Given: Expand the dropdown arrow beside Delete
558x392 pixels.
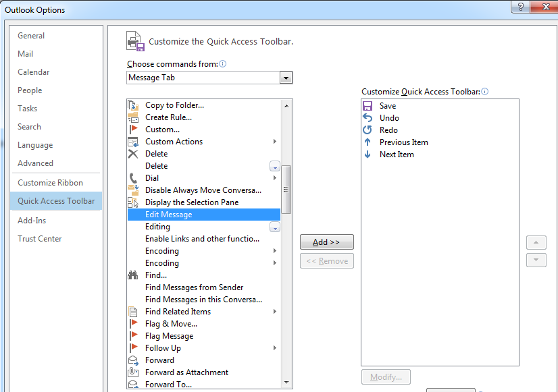Looking at the screenshot, I should [274, 165].
